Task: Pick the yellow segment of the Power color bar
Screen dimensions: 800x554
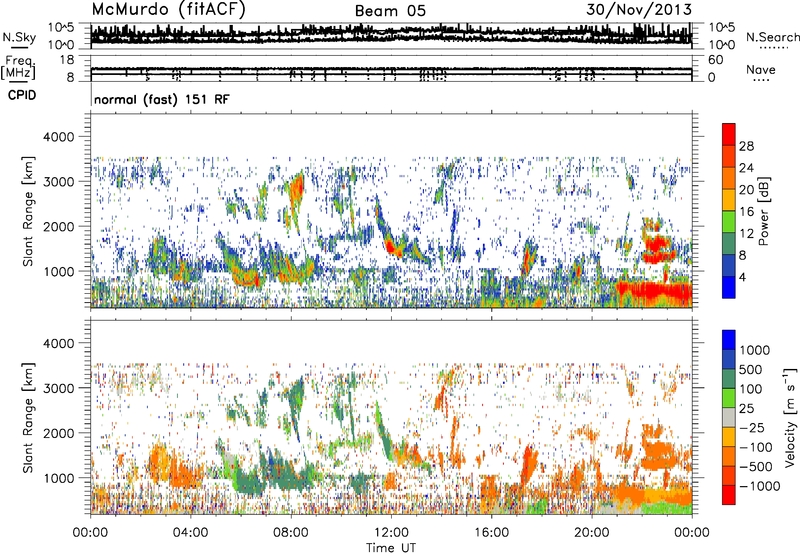Action: coord(729,200)
